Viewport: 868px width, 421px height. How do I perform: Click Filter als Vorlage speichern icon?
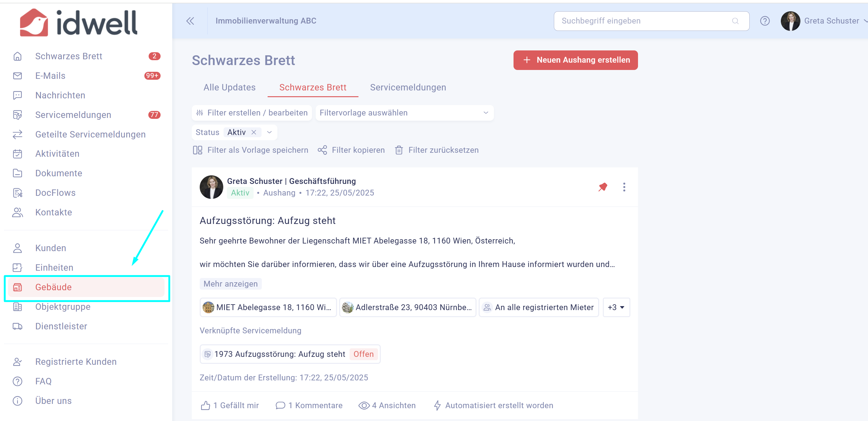pos(198,150)
